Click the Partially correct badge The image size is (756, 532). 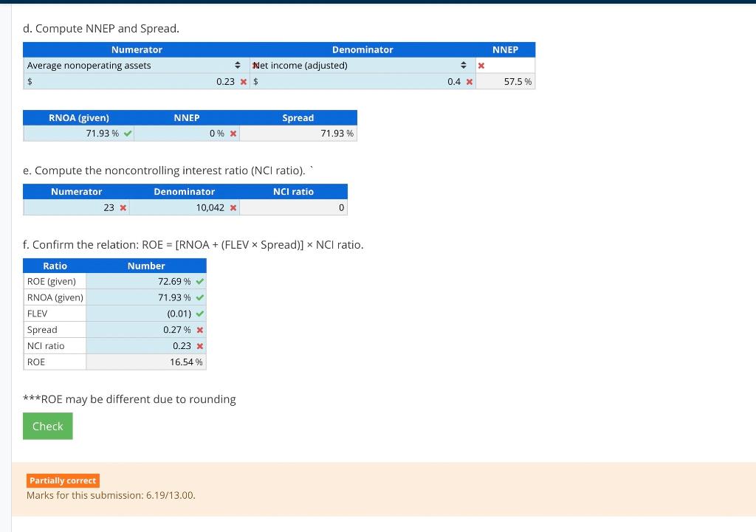(x=63, y=480)
